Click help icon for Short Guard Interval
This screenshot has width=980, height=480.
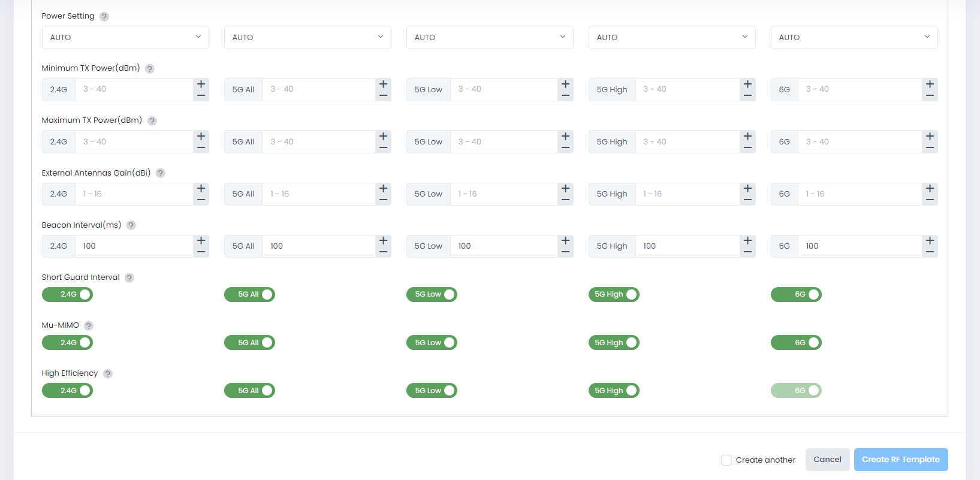click(x=129, y=278)
